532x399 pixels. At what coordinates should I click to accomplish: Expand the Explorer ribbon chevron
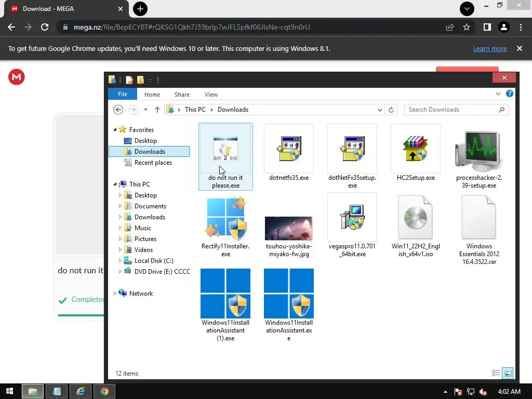click(x=498, y=94)
